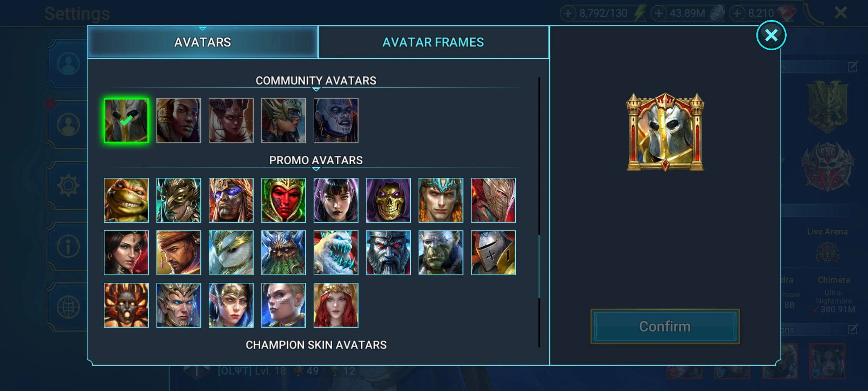
Task: Switch to the Avatar Frames tab
Action: (x=433, y=42)
